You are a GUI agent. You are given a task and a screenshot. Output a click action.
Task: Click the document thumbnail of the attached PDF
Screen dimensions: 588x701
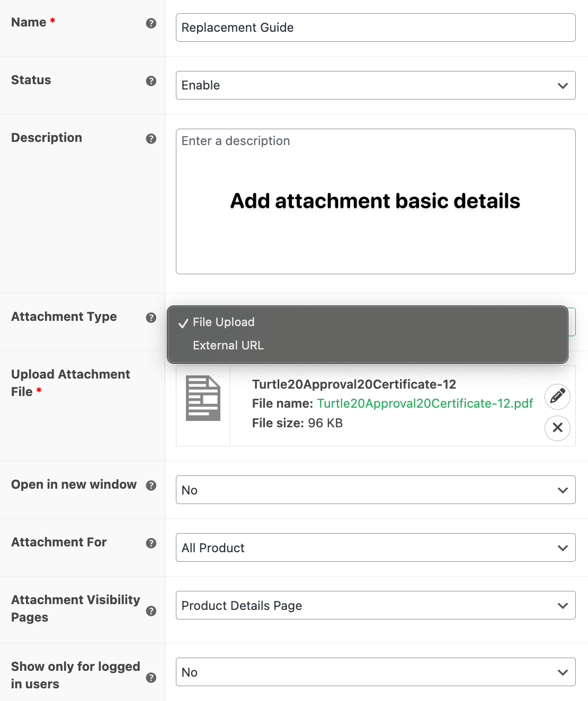point(203,398)
